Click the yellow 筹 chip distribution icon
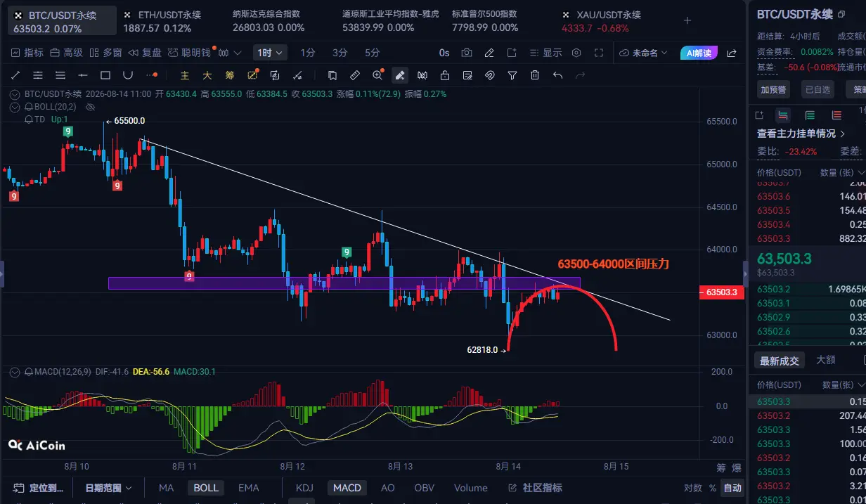Screen dimensions: 866x504 (230, 75)
